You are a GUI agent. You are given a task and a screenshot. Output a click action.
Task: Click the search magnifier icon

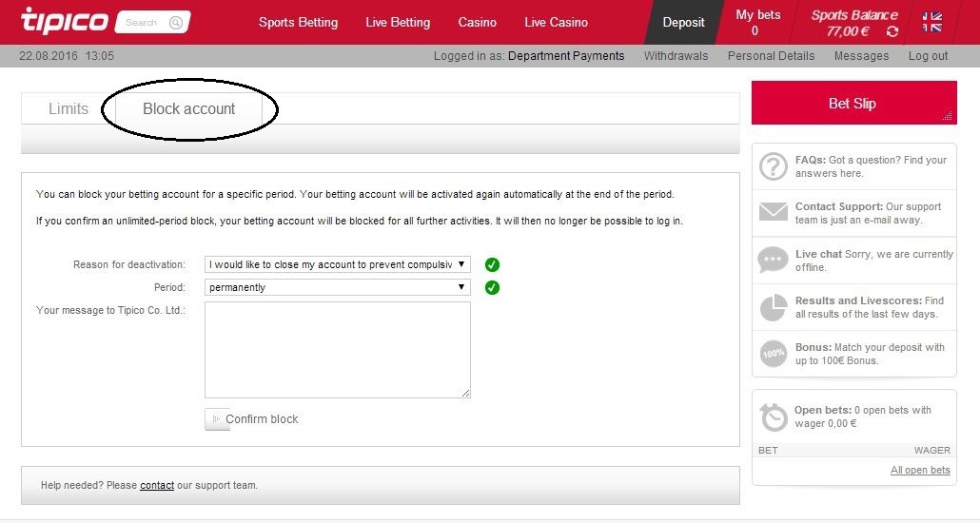tap(176, 23)
